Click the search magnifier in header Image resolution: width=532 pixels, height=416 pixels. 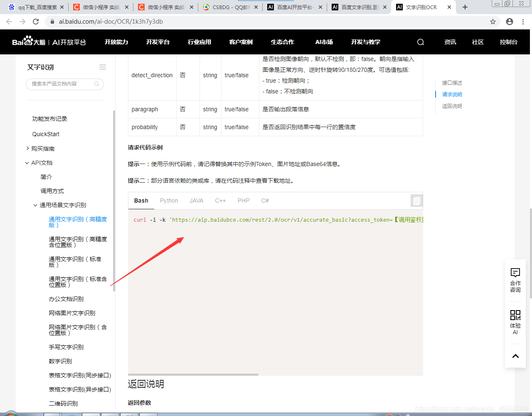pyautogui.click(x=421, y=42)
